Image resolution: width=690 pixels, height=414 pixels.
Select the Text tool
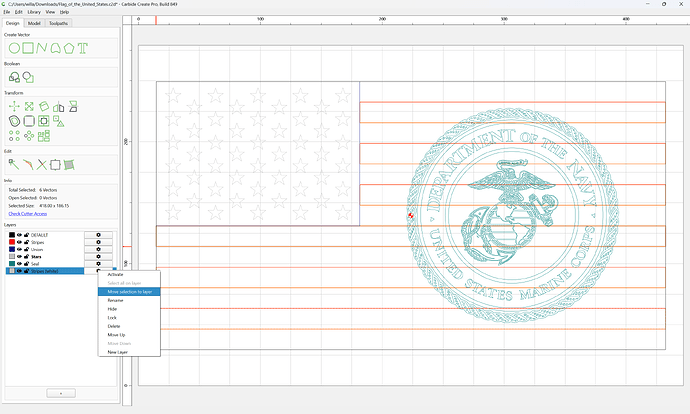83,48
